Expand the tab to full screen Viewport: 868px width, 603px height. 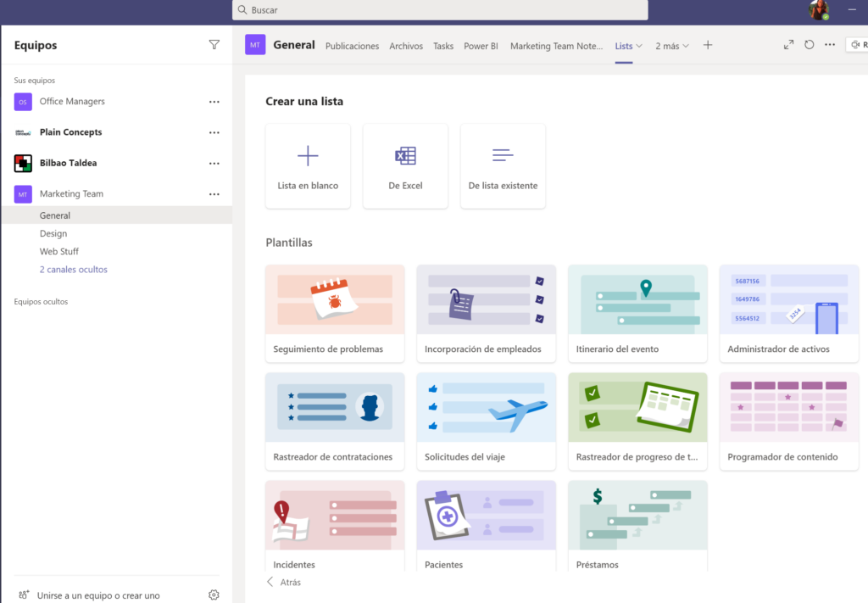coord(789,45)
